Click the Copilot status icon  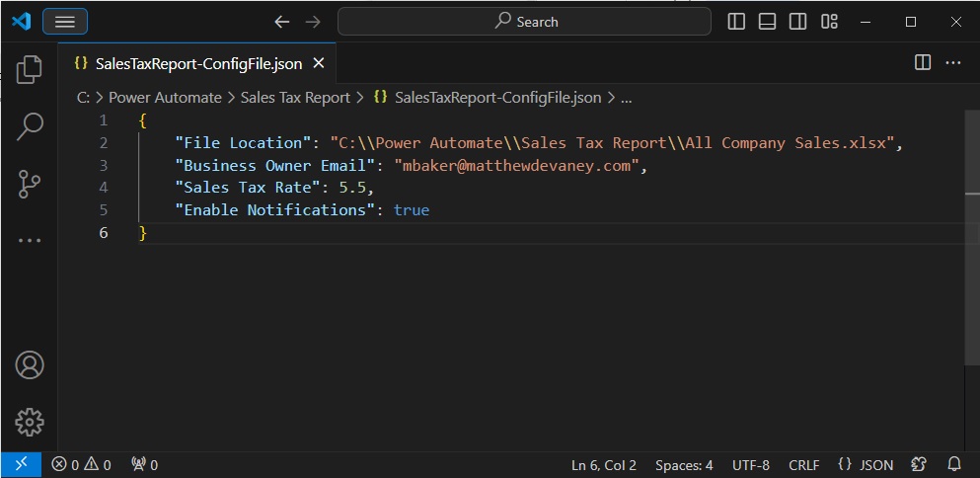(919, 464)
